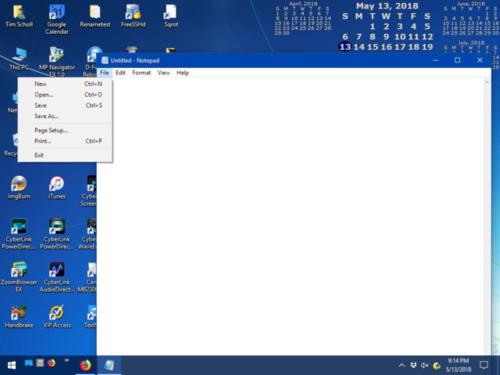
Task: Open the Google Calendar desktop shortcut
Action: (57, 19)
